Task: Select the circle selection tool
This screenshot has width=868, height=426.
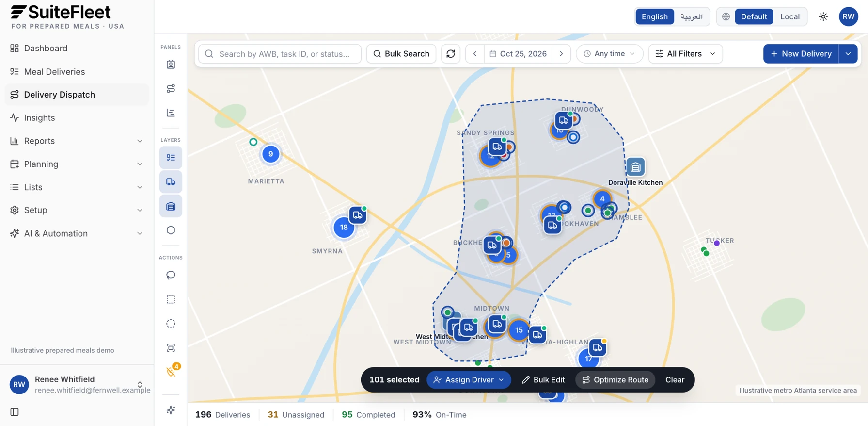Action: pyautogui.click(x=171, y=324)
